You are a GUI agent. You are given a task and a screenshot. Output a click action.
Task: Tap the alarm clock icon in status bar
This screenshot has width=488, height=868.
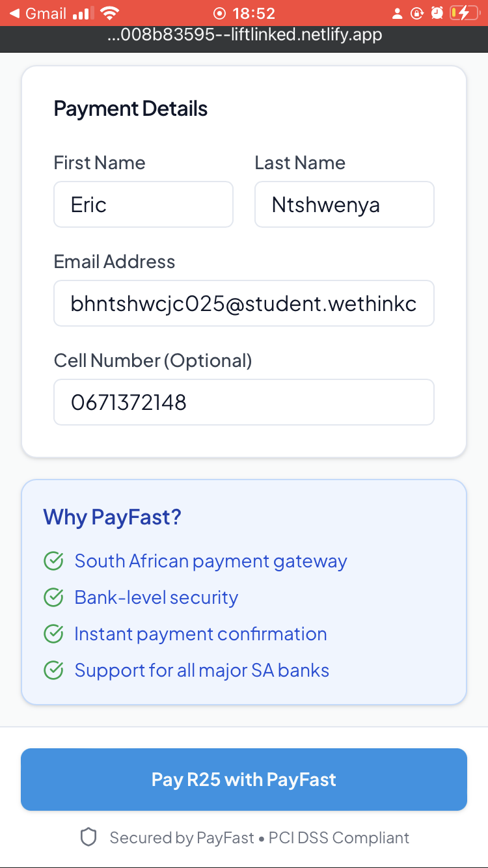point(437,13)
